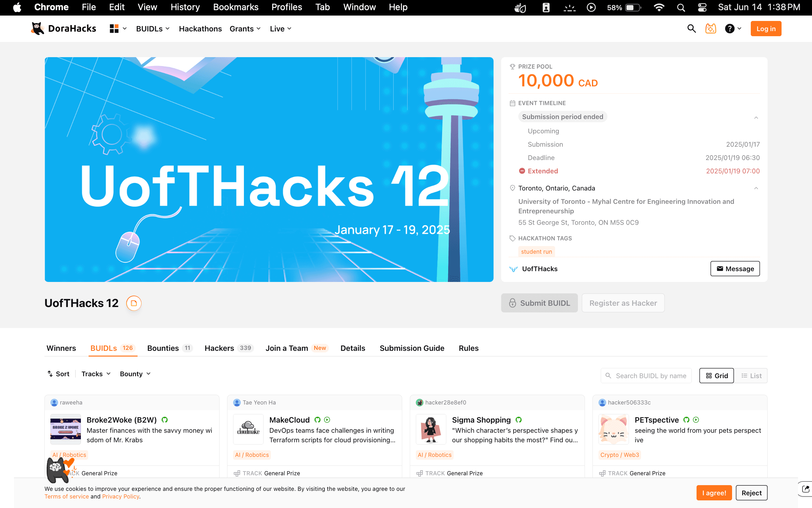Open the Hackers 339 tab
This screenshot has height=508, width=812.
pyautogui.click(x=229, y=348)
